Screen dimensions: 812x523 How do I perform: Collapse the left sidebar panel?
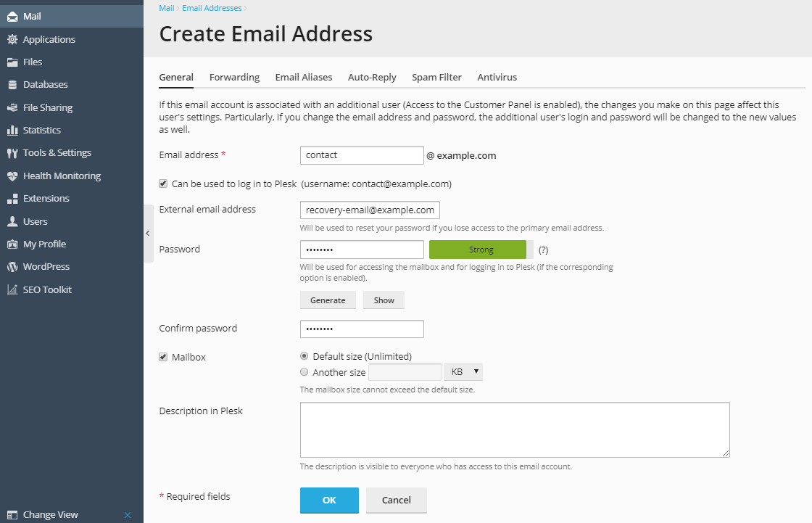pos(148,234)
